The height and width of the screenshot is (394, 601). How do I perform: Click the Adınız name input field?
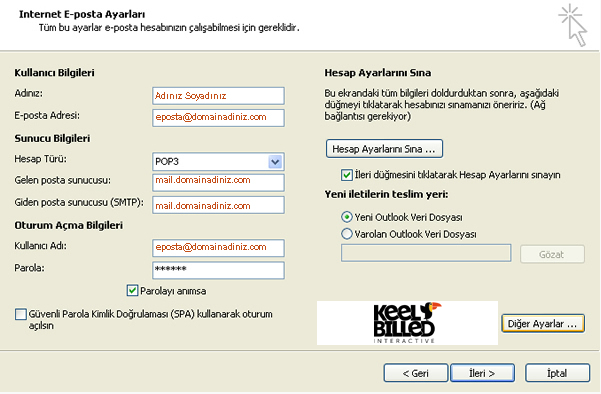coord(218,96)
